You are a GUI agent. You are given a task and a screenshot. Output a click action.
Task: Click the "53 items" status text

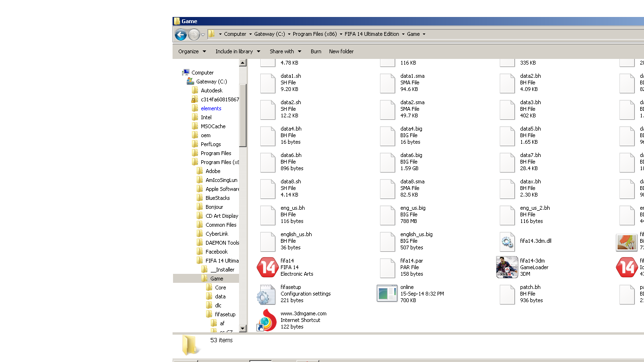pyautogui.click(x=221, y=340)
